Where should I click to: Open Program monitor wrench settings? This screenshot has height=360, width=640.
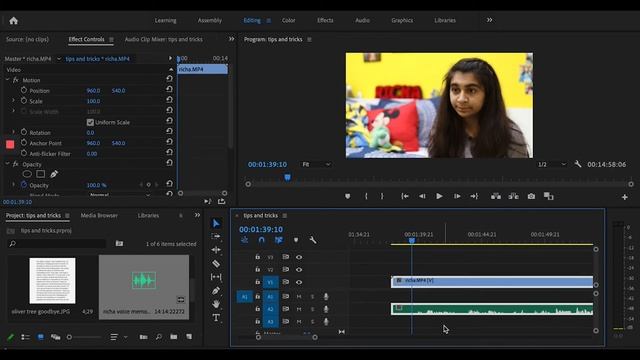point(578,164)
